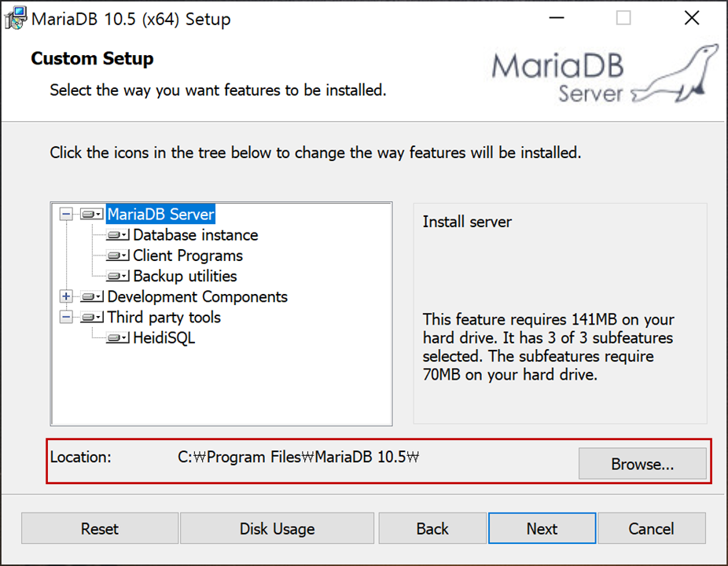Select the Client Programs feature

pyautogui.click(x=188, y=255)
